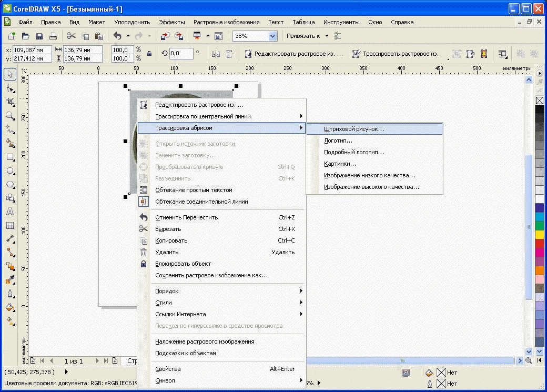
Task: Click Удалить in context menu
Action: (221, 252)
